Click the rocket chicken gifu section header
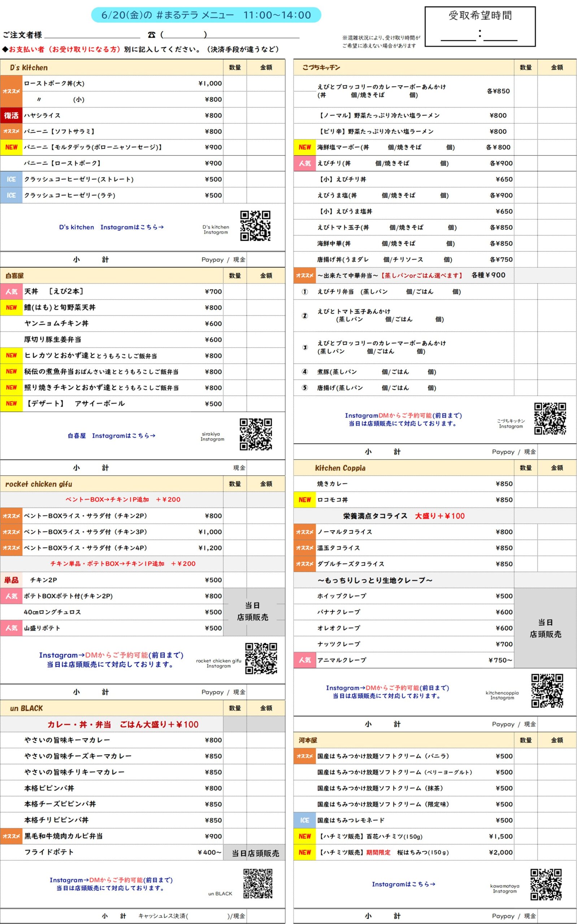This screenshot has height=924, width=577. coord(112,484)
